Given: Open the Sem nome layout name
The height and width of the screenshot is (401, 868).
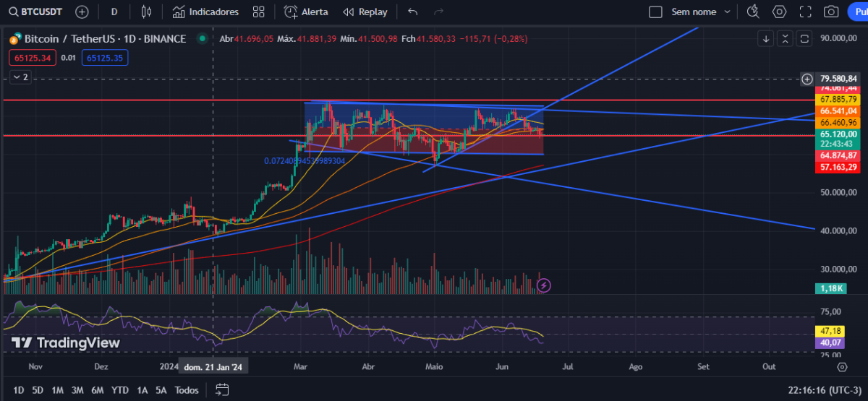Looking at the screenshot, I should [694, 12].
